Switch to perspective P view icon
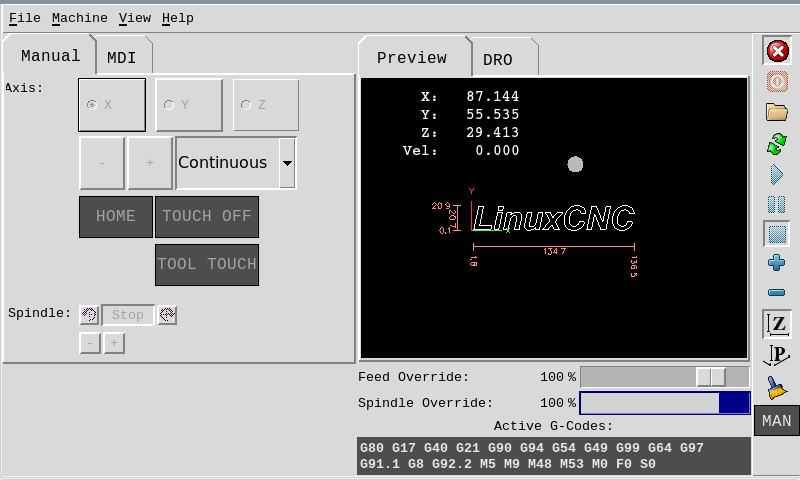The height and width of the screenshot is (480, 800). coord(777,356)
